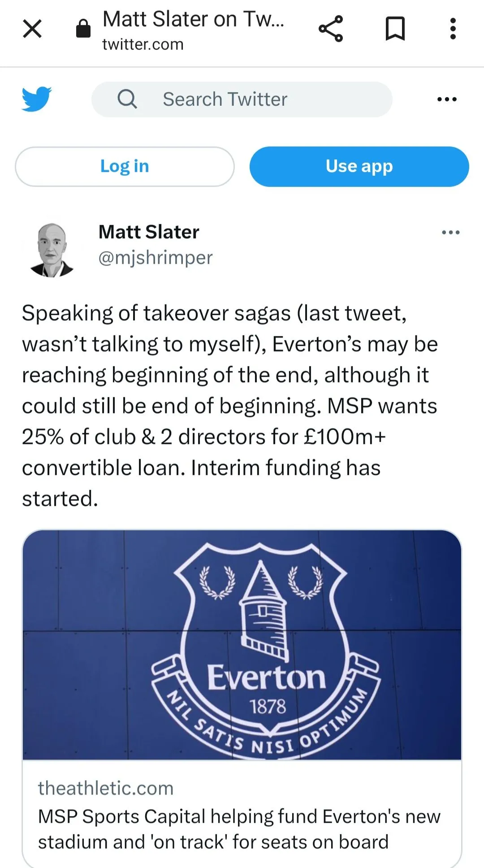Focus the Search Twitter field
This screenshot has width=484, height=868.
(x=251, y=99)
